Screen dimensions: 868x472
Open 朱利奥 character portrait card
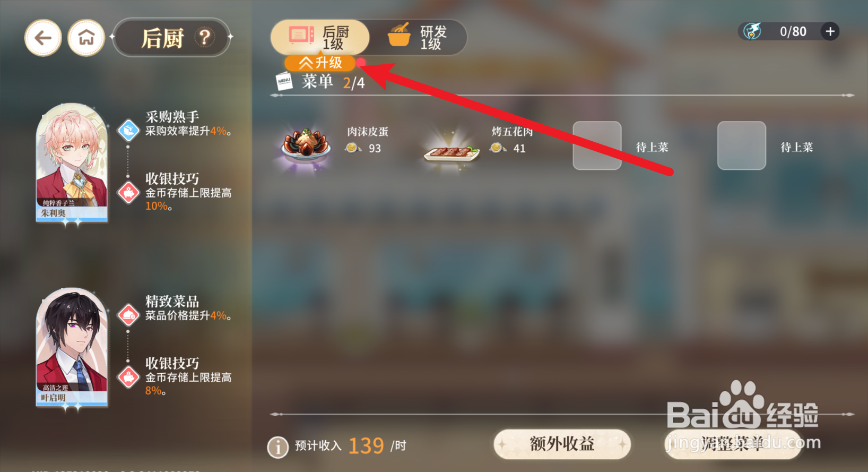(72, 162)
